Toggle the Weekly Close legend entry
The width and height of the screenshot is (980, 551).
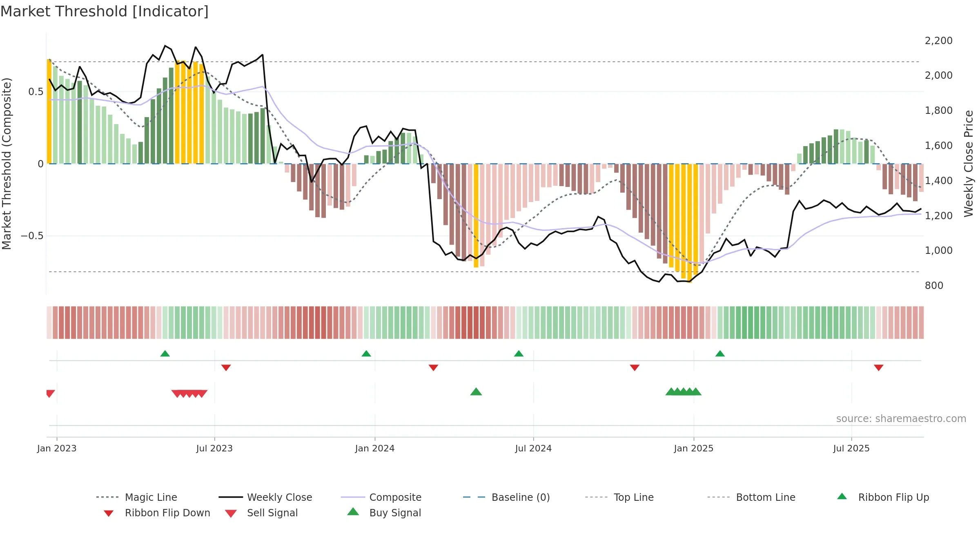[x=265, y=497]
